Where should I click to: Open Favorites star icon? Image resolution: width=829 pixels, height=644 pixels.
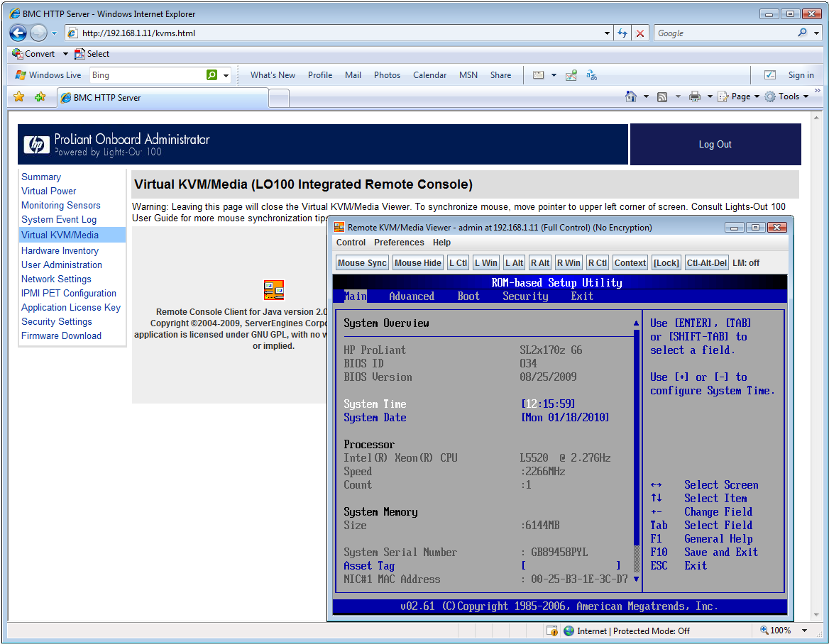pos(19,96)
